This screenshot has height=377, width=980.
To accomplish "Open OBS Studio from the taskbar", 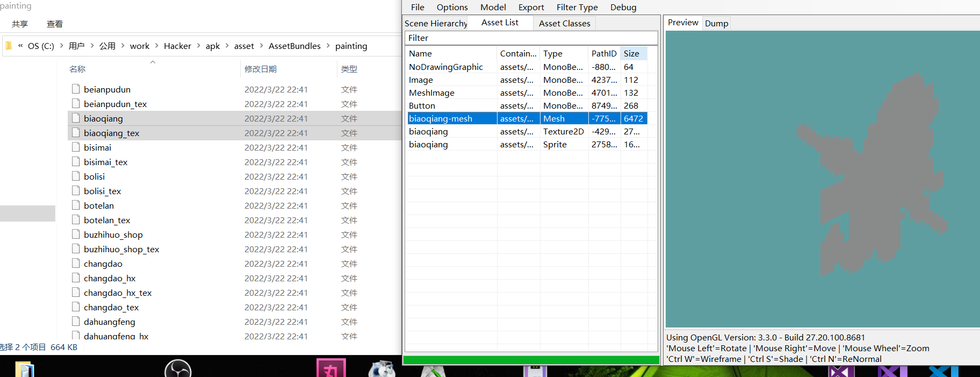I will point(178,369).
